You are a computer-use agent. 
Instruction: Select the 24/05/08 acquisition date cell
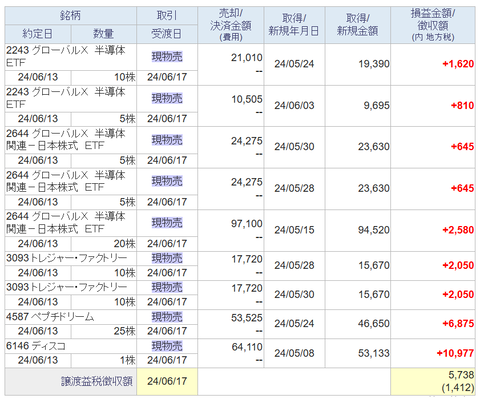(x=294, y=353)
